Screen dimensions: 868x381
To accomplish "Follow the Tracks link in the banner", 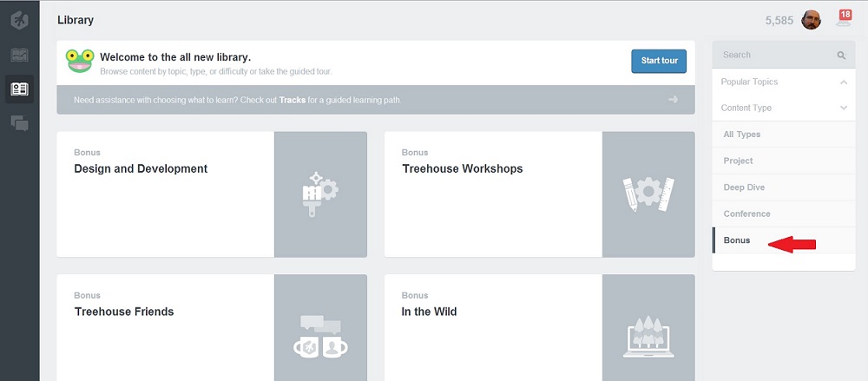I will (x=293, y=100).
